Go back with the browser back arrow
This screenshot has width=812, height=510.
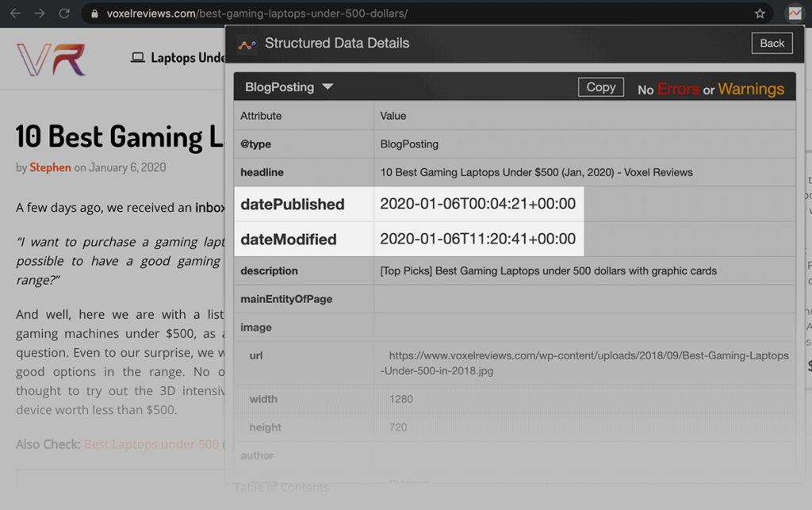click(16, 13)
